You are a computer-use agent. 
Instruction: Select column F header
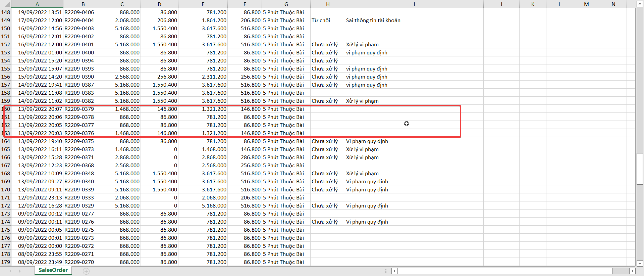(x=245, y=4)
